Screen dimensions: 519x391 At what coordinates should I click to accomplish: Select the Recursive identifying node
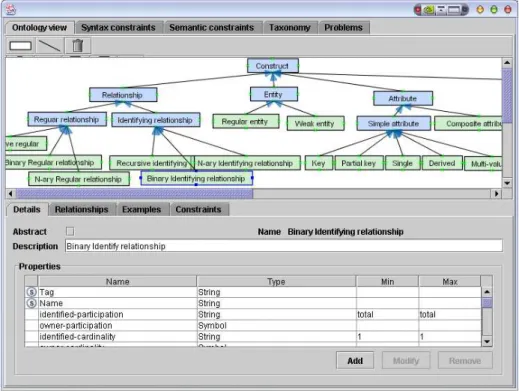tap(150, 163)
